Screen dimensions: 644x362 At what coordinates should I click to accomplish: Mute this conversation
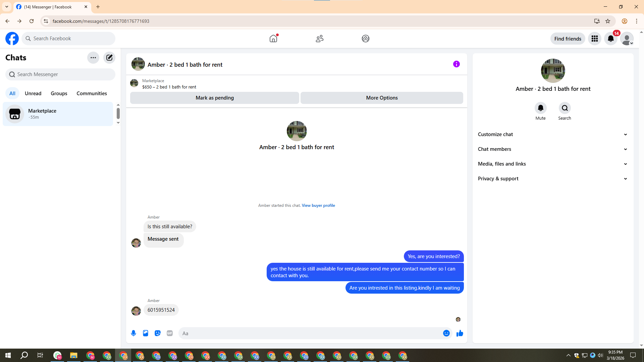tap(540, 108)
